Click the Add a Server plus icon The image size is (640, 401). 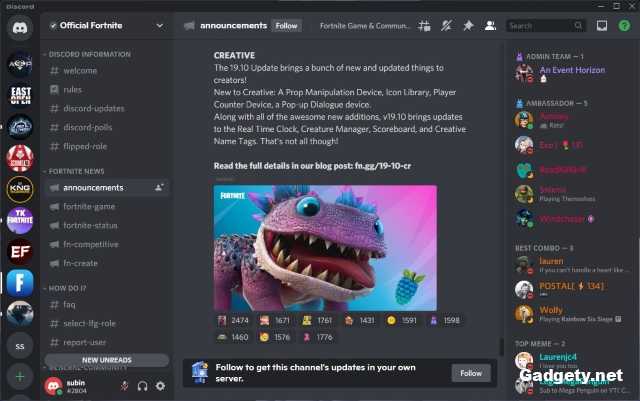coord(20,377)
